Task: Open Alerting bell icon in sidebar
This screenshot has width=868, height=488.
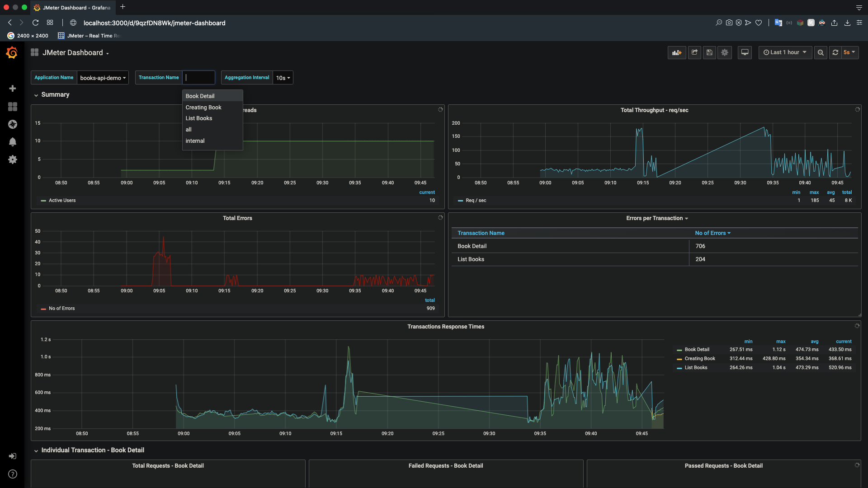Action: coord(13,142)
